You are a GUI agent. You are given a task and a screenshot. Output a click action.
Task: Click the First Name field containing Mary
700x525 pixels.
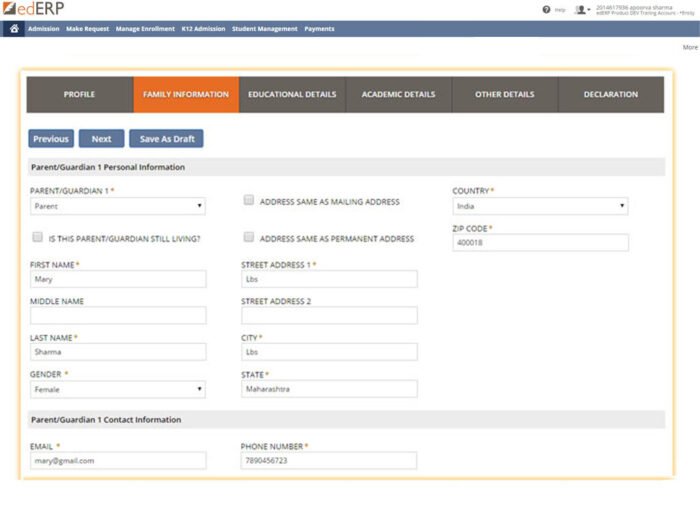(x=118, y=279)
